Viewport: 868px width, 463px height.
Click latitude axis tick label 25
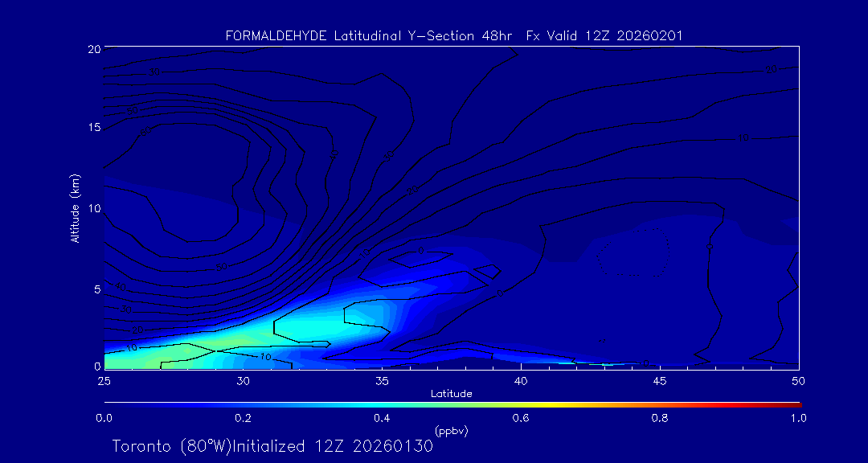[x=104, y=381]
